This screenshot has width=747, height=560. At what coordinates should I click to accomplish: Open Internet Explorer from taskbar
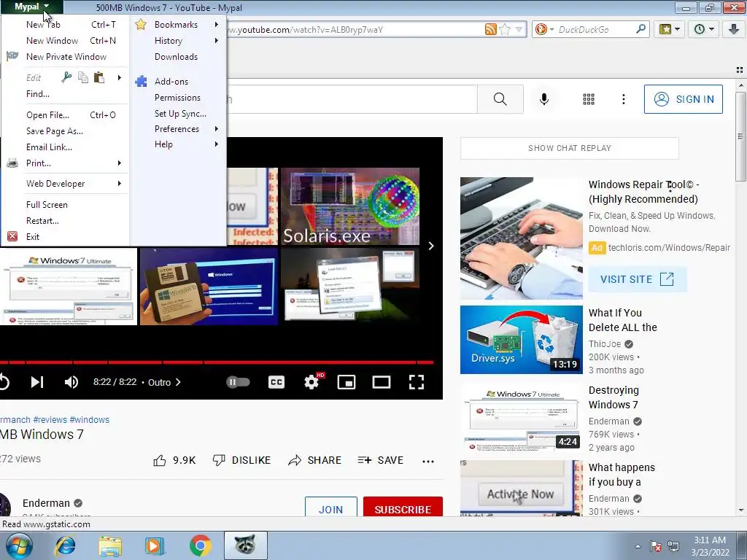pyautogui.click(x=65, y=545)
